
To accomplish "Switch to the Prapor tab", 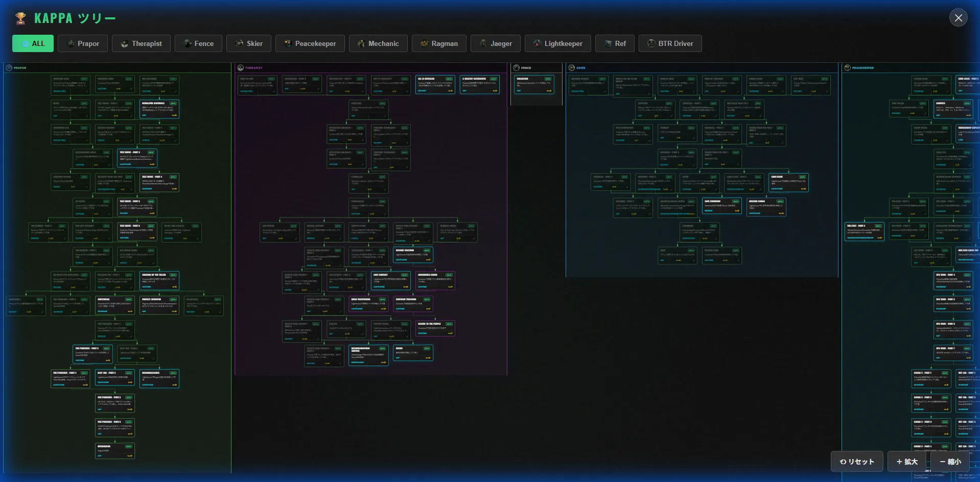I will (x=82, y=43).
